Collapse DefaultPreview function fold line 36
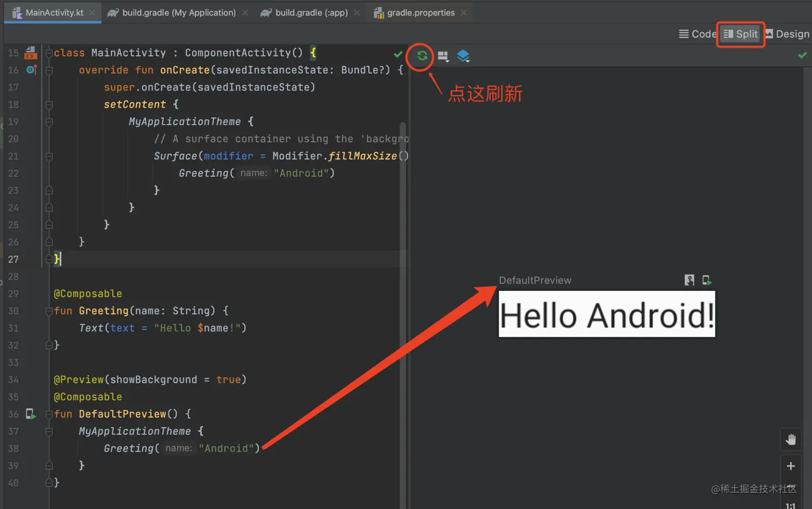Screen dimensions: 812x509 [x=49, y=414]
